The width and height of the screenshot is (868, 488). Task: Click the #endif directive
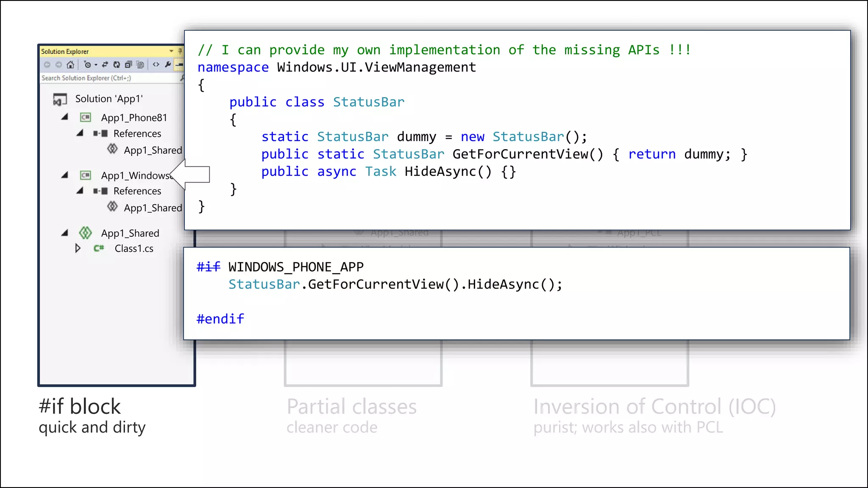(x=220, y=319)
